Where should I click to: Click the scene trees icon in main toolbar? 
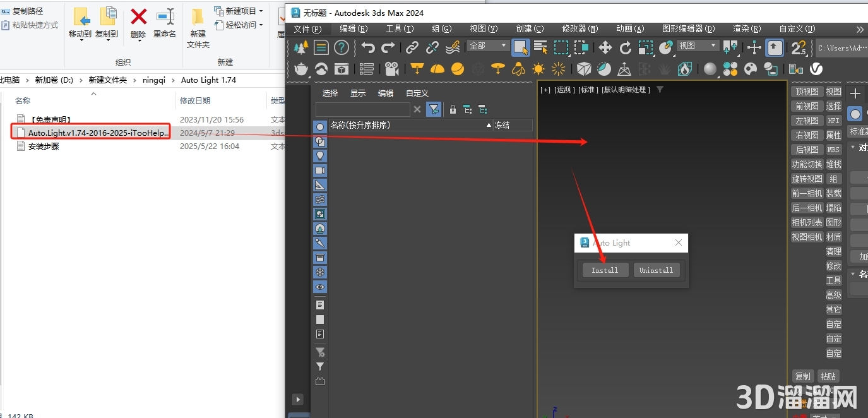(x=301, y=47)
